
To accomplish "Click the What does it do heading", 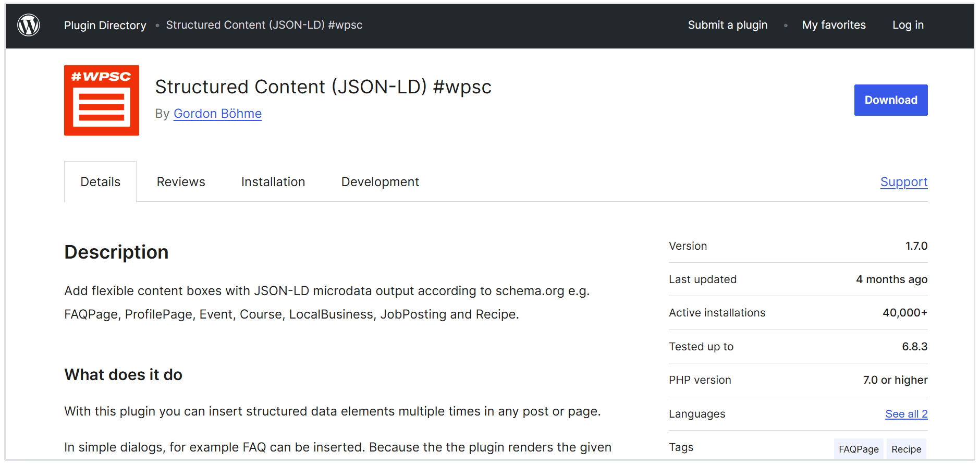I will (124, 375).
